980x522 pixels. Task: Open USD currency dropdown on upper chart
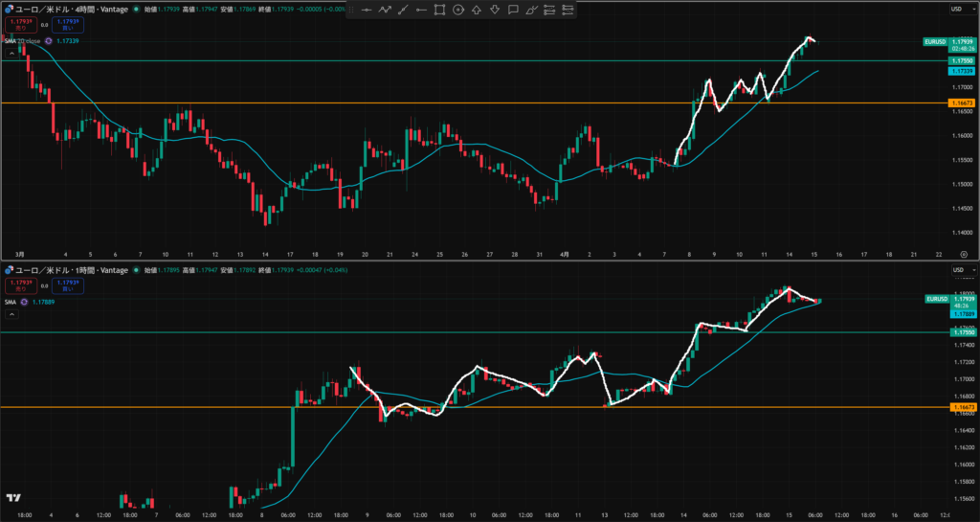click(x=956, y=9)
